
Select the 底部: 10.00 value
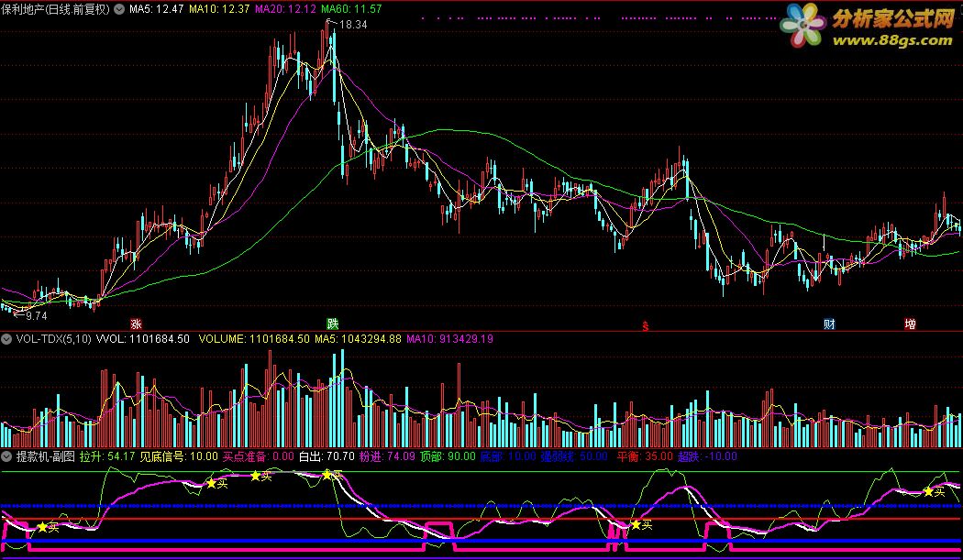(508, 456)
